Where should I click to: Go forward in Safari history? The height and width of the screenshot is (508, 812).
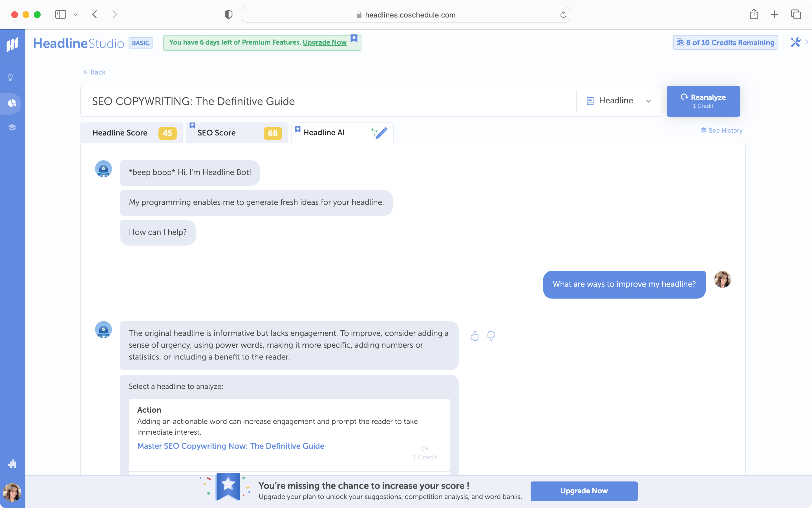115,14
